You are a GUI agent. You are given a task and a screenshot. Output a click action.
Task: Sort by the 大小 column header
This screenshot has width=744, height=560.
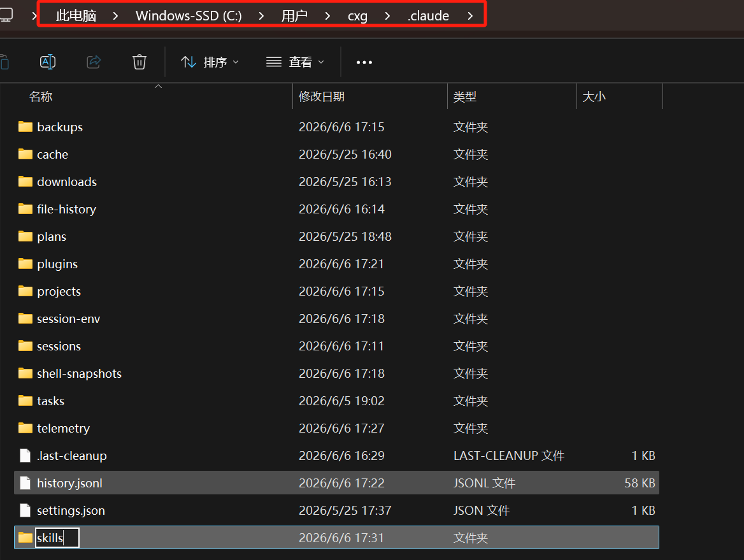point(594,97)
